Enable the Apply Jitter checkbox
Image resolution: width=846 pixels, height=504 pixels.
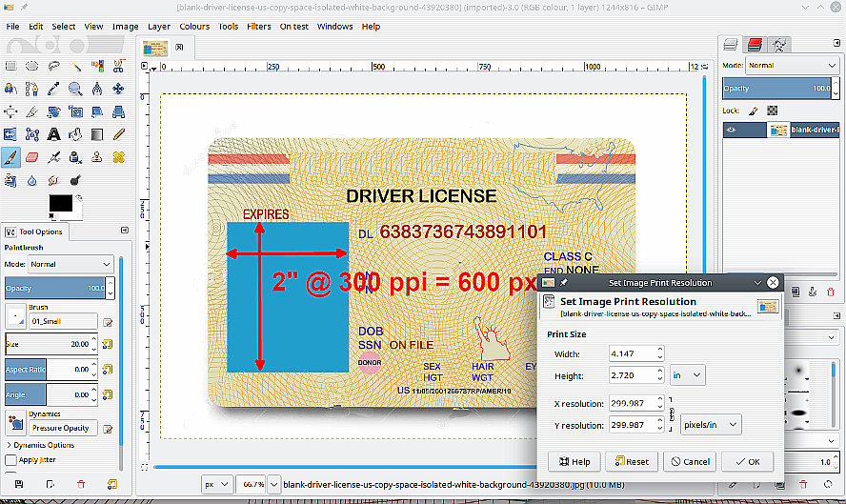11,459
